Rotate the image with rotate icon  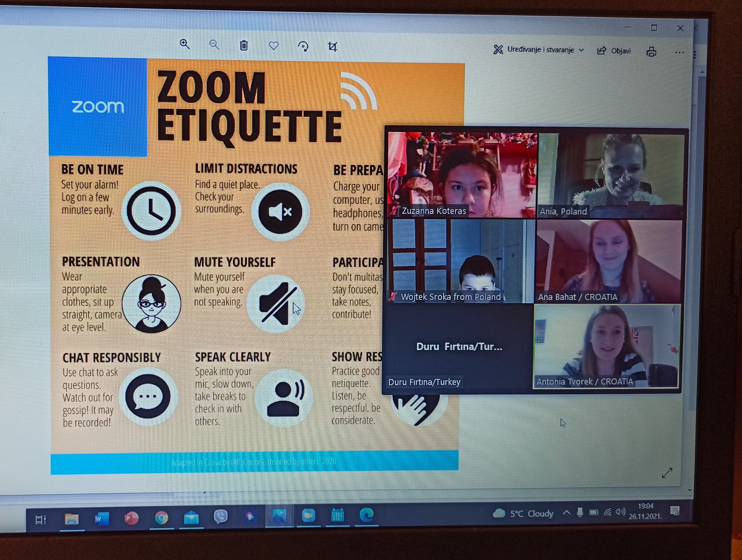[x=303, y=46]
